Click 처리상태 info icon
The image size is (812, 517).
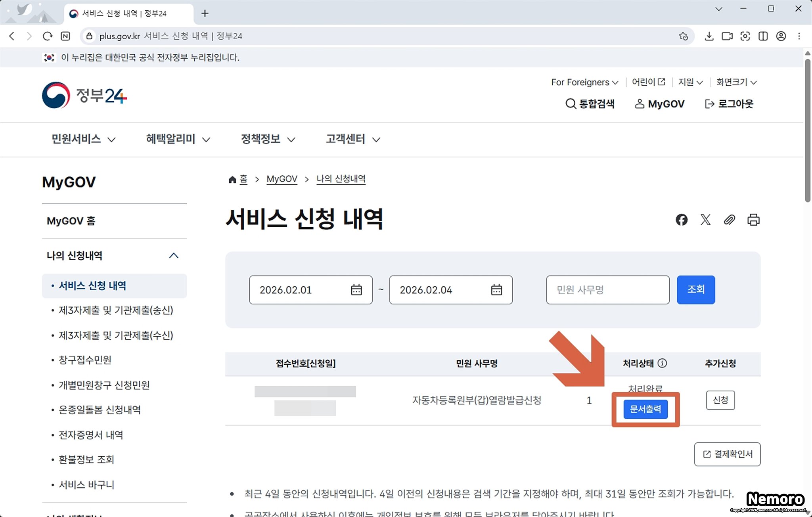point(662,363)
